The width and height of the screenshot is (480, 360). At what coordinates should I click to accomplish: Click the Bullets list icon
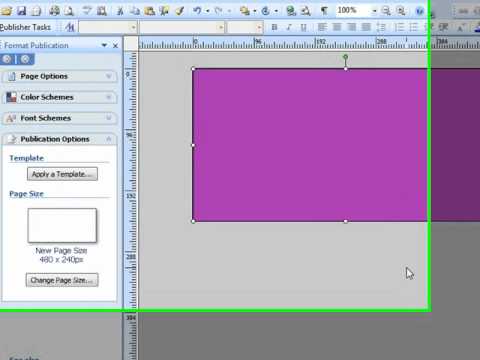[x=414, y=27]
